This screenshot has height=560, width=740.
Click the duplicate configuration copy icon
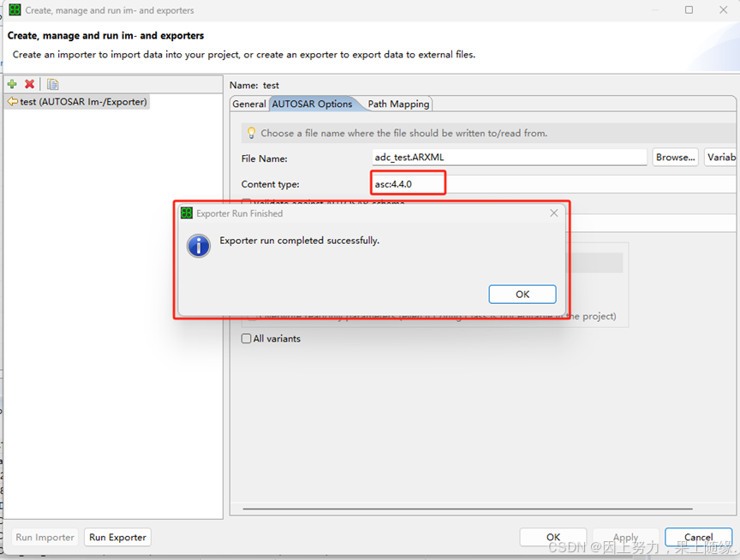pos(52,84)
